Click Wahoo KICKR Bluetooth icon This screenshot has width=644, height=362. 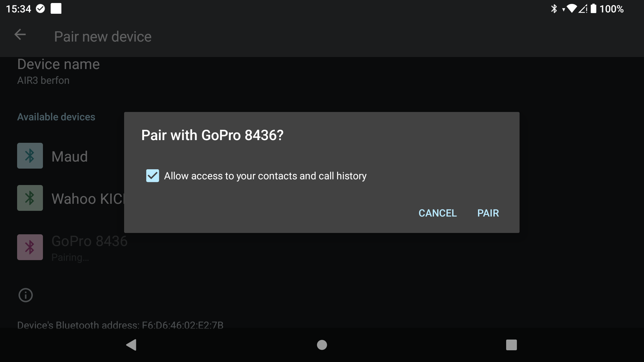coord(30,198)
